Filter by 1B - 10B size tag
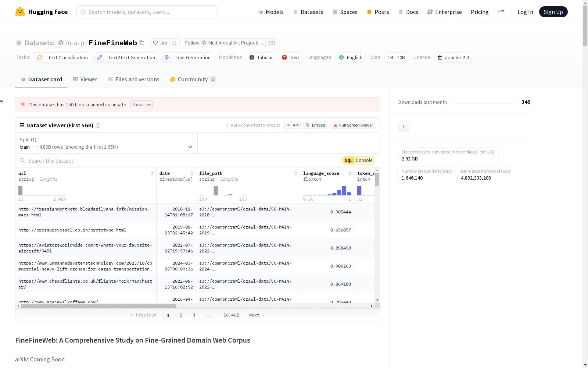Screen dimensions: 588x368 click(396, 57)
